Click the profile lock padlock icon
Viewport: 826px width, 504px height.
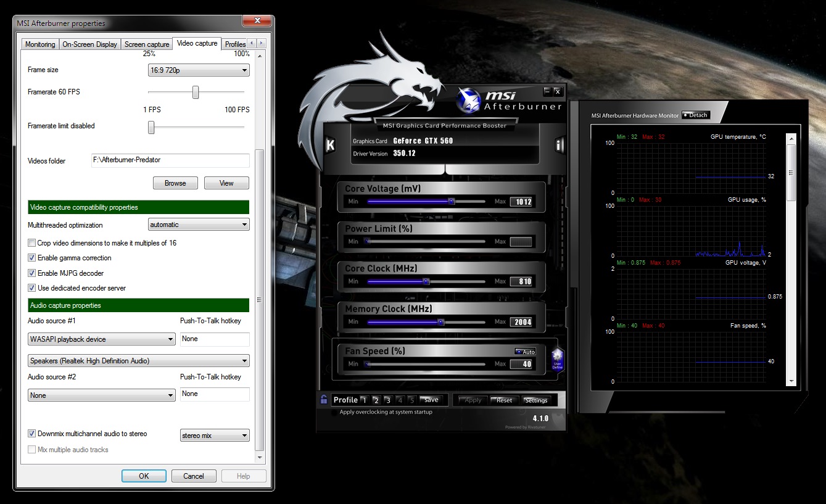(324, 400)
